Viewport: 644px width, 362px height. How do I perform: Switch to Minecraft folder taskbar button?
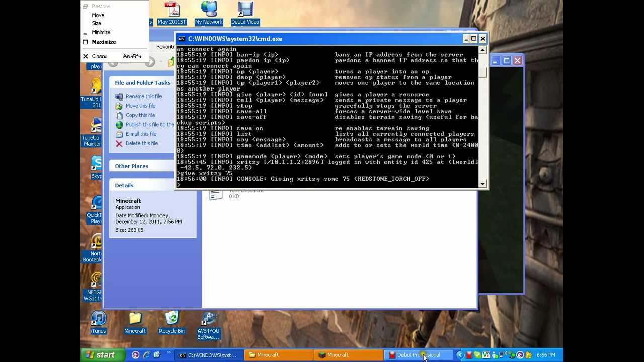click(x=278, y=355)
